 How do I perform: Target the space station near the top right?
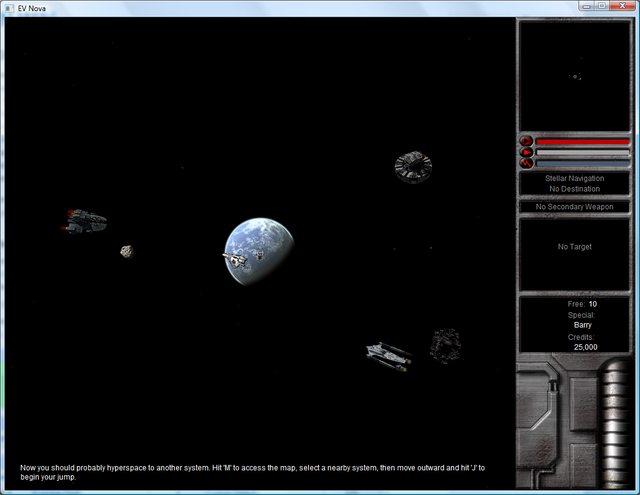413,166
